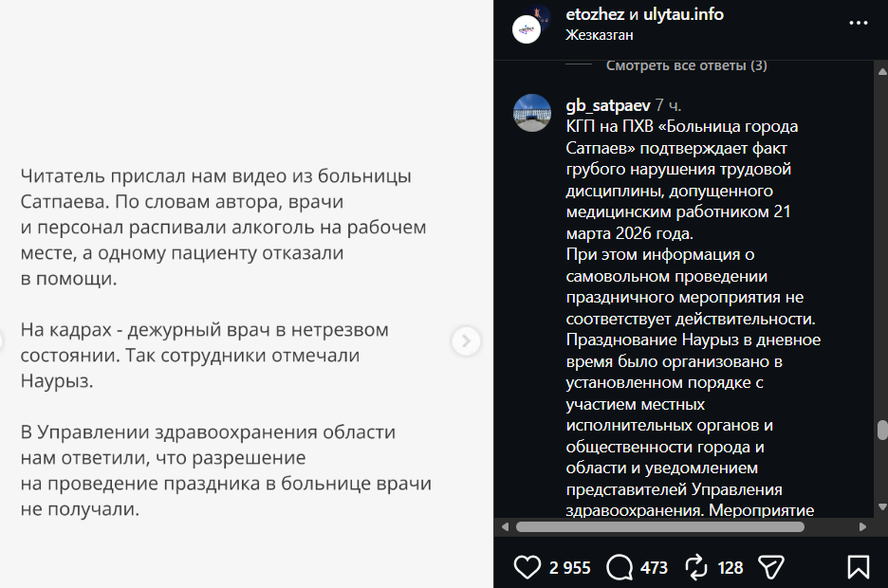Image resolution: width=888 pixels, height=588 pixels.
Task: Repost using the circular arrows icon
Action: (696, 567)
